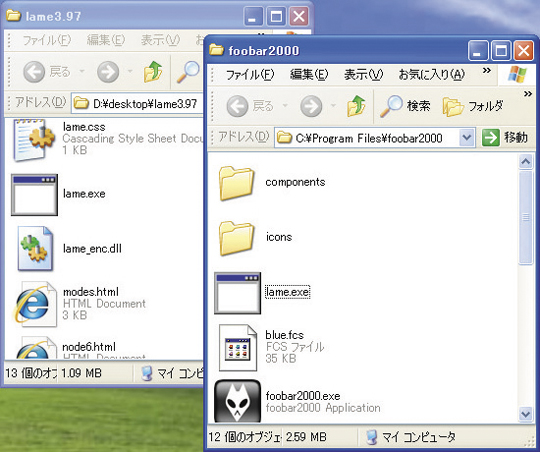Open ファイル(F) menu in lame3.97 window
This screenshot has width=540, height=452.
coord(46,40)
